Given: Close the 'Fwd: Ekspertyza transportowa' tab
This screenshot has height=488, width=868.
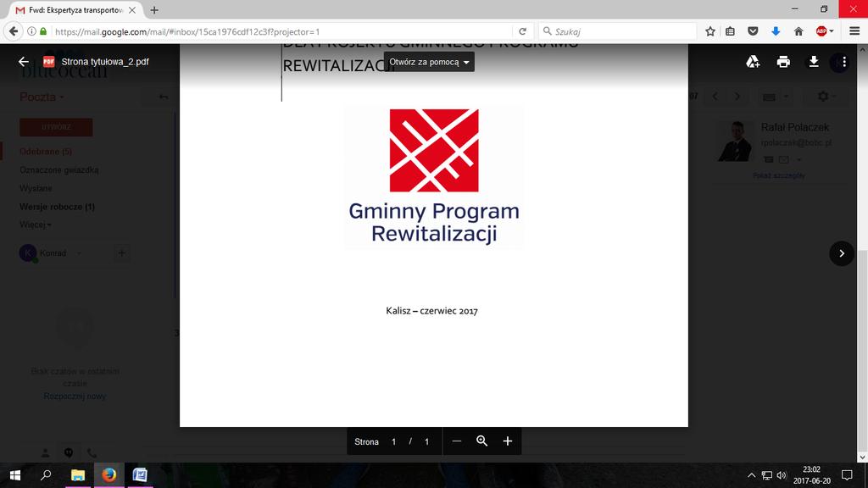Looking at the screenshot, I should tap(132, 10).
